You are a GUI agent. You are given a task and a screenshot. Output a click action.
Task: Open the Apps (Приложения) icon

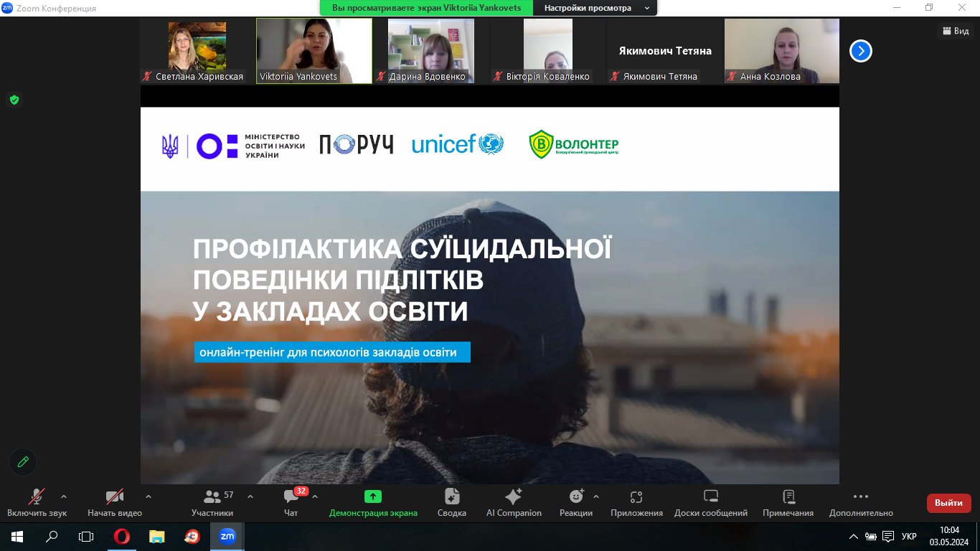(636, 496)
